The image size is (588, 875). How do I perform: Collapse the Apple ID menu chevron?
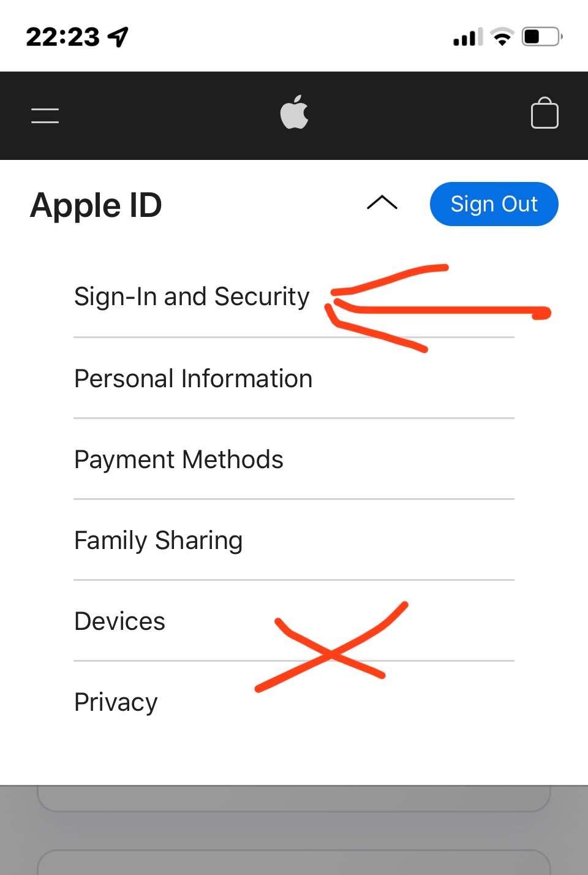coord(382,203)
